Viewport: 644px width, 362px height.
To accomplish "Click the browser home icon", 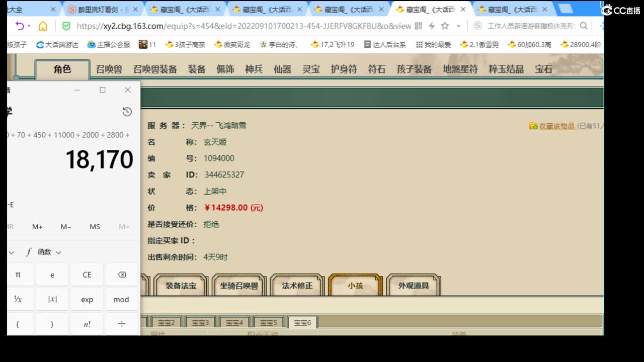I will pyautogui.click(x=43, y=26).
